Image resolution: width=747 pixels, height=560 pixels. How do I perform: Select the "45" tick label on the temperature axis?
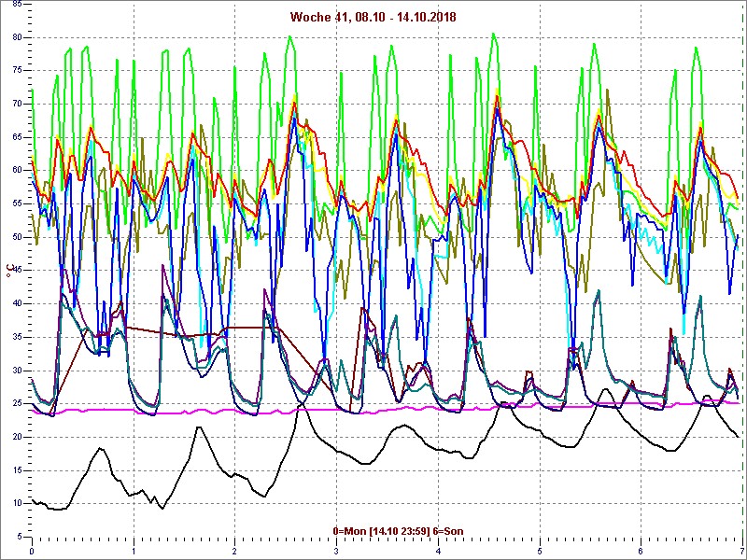pos(17,271)
